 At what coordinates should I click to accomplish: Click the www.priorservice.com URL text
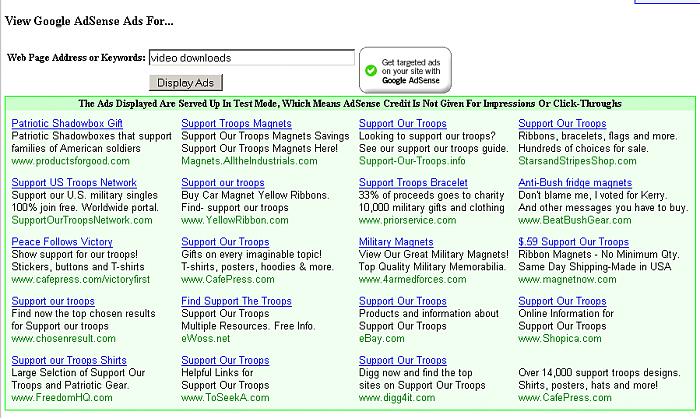tap(408, 220)
